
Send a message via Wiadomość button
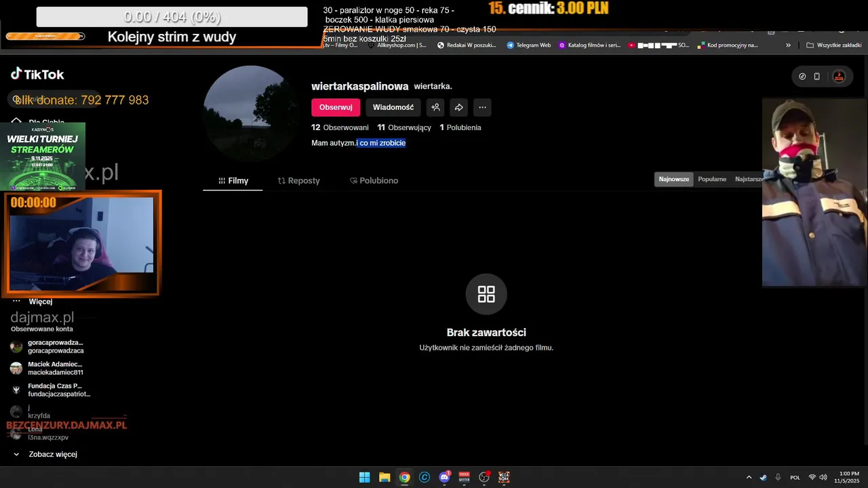393,107
